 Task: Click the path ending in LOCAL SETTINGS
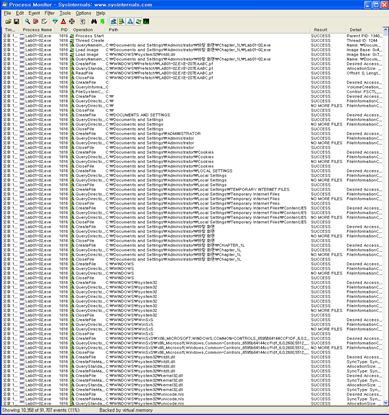tap(169, 171)
